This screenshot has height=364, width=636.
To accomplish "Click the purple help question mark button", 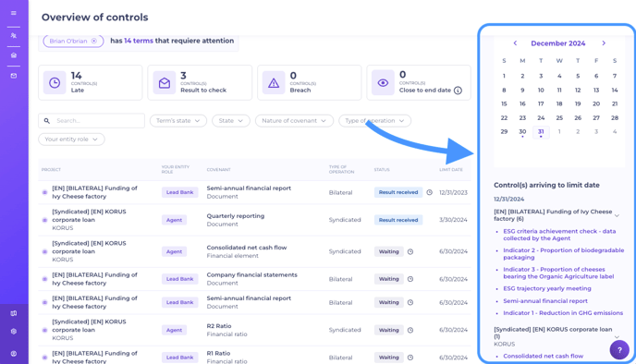I will [619, 349].
